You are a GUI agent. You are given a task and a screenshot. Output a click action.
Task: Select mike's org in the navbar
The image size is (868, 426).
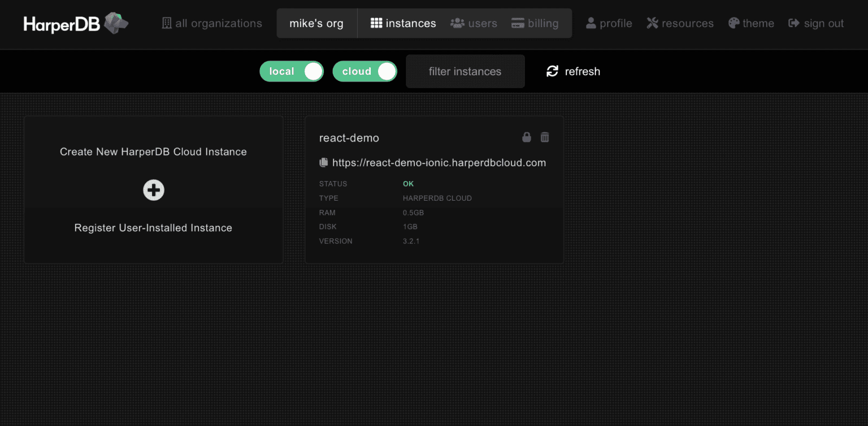316,23
